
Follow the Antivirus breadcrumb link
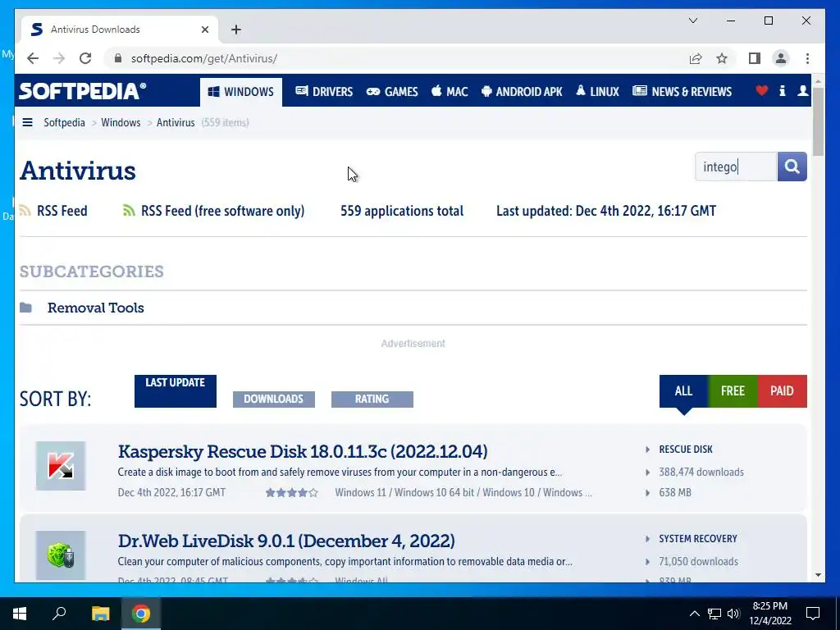tap(176, 123)
